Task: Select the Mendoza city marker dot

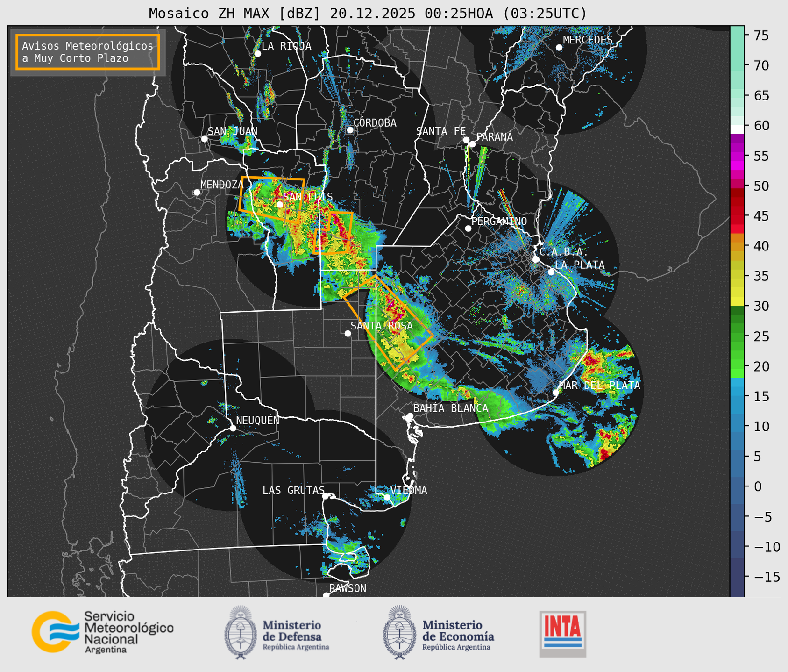Action: [x=197, y=193]
